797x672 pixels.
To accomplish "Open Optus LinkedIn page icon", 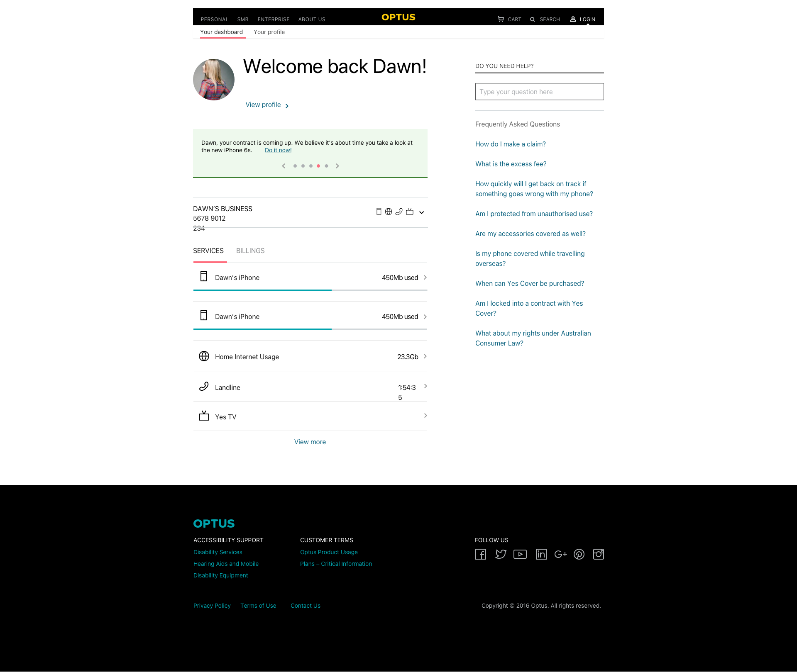I will point(541,554).
